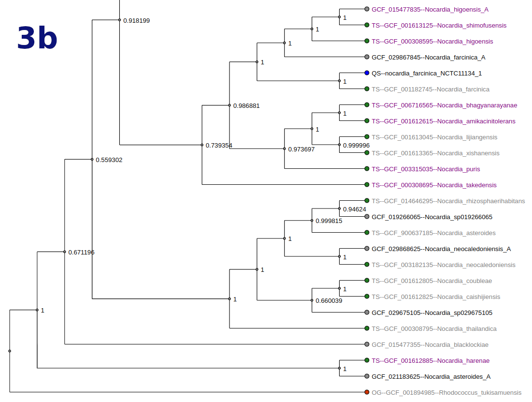Click the green marker for Nocardia_bhagyanarayanae
The image size is (532, 402).
[367, 104]
